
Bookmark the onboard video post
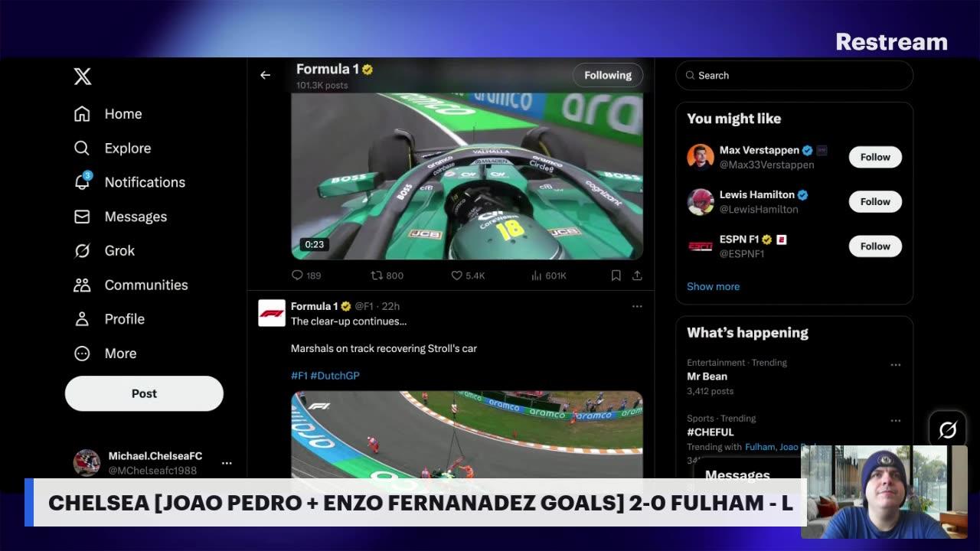coord(616,275)
